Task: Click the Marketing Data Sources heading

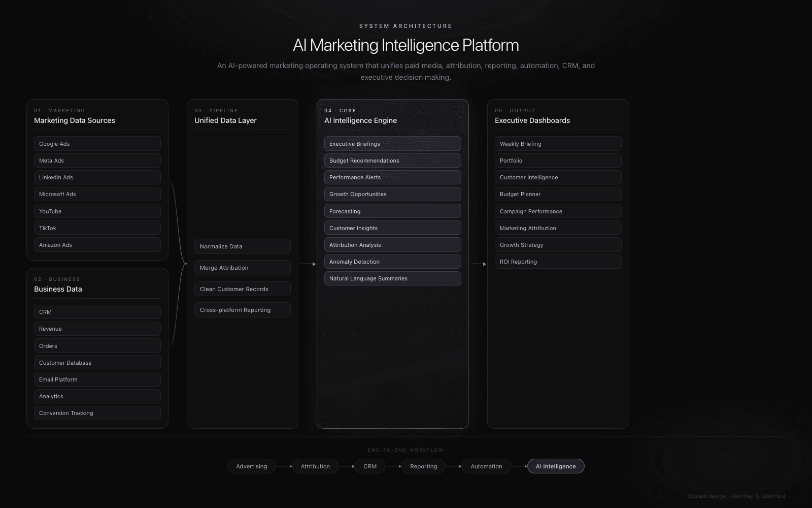Action: [75, 120]
